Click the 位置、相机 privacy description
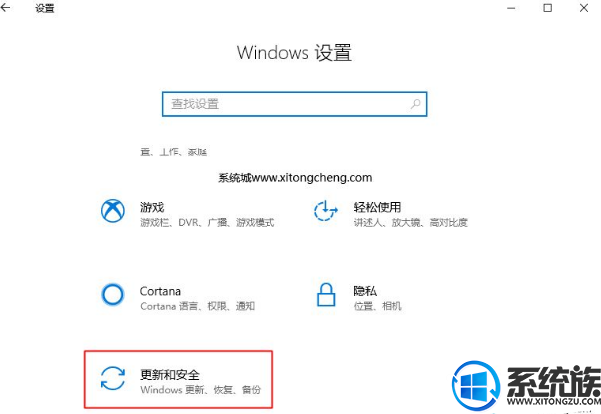 tap(378, 306)
